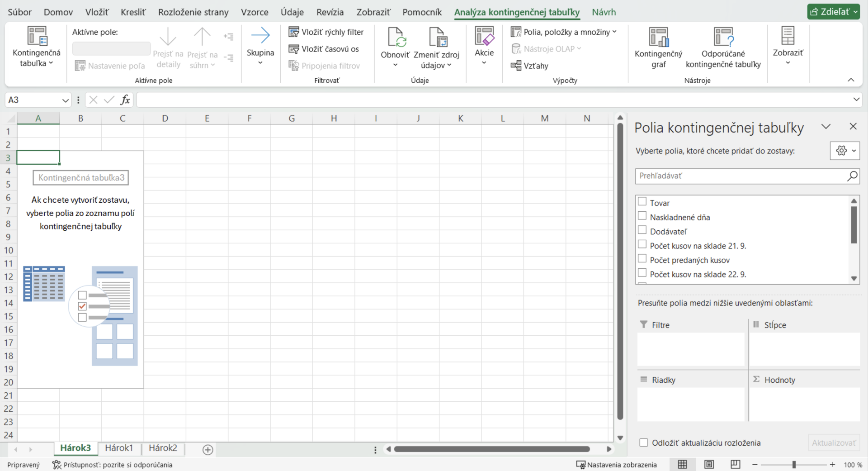Open Vzťahy relationships tool
The height and width of the screenshot is (471, 868).
coord(529,66)
